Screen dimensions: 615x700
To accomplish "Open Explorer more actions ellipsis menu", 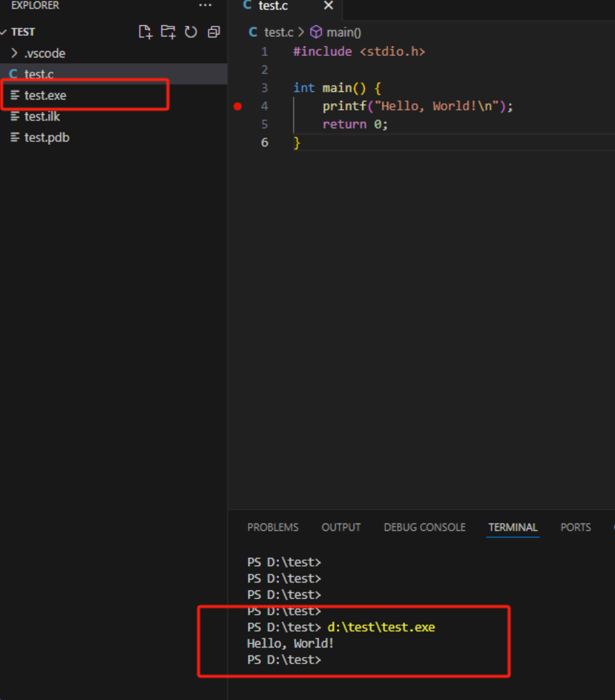I will (x=205, y=6).
